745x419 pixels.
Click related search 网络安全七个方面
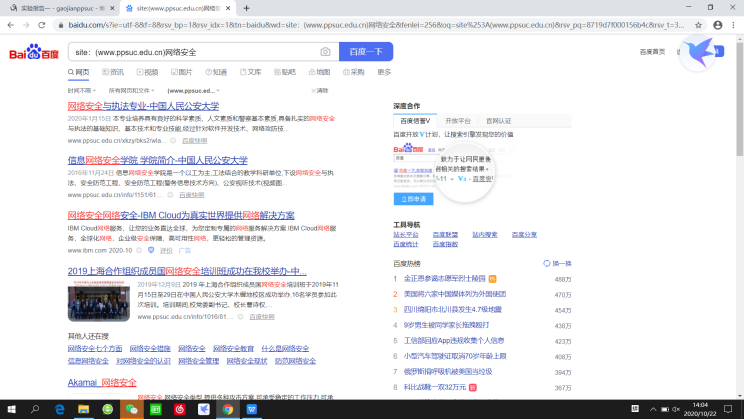click(x=95, y=349)
